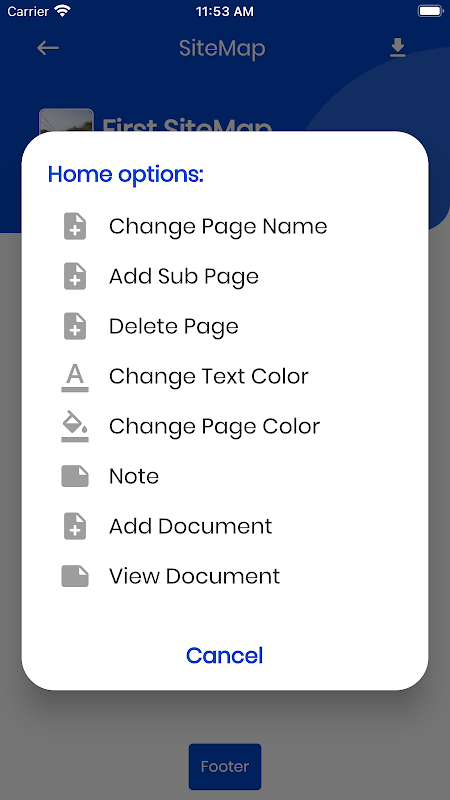Click the icon beside Change Page Name

[75, 227]
